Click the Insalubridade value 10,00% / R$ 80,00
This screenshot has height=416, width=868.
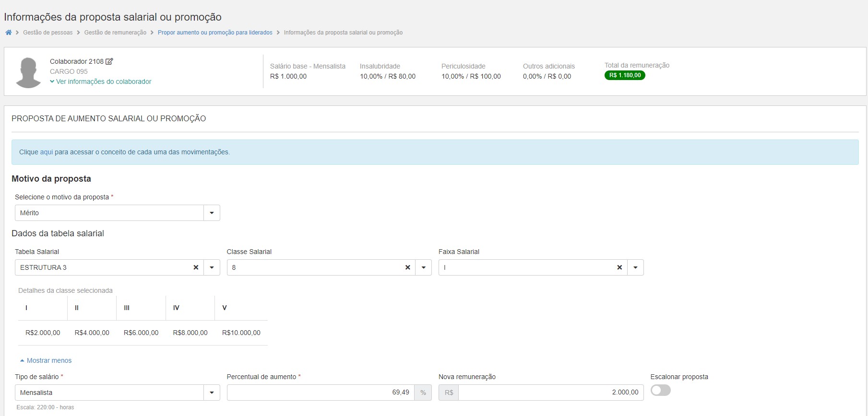388,76
